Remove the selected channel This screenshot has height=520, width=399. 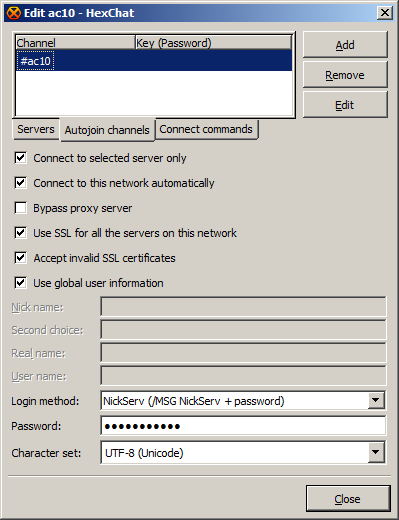click(345, 75)
